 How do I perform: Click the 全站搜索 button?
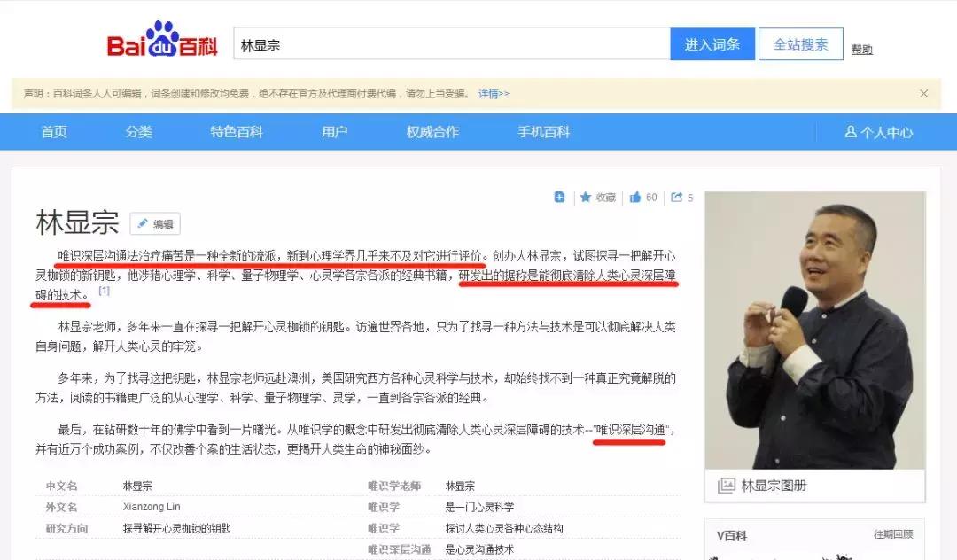800,43
